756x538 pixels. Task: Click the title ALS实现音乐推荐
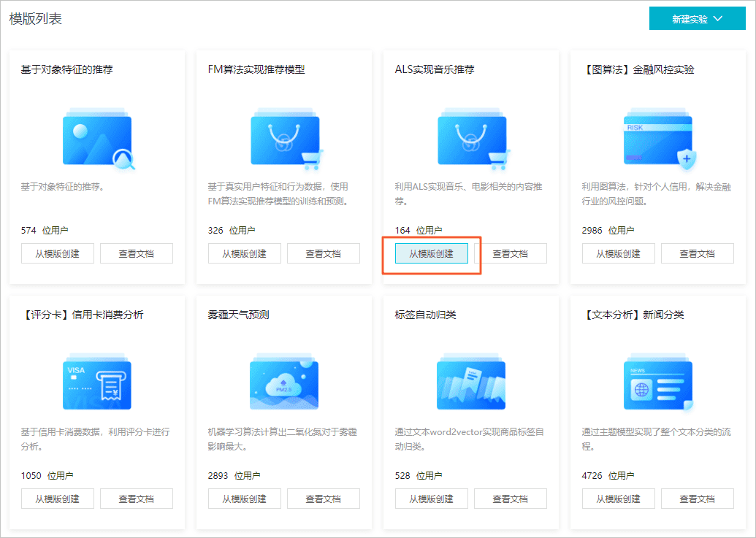click(x=435, y=69)
